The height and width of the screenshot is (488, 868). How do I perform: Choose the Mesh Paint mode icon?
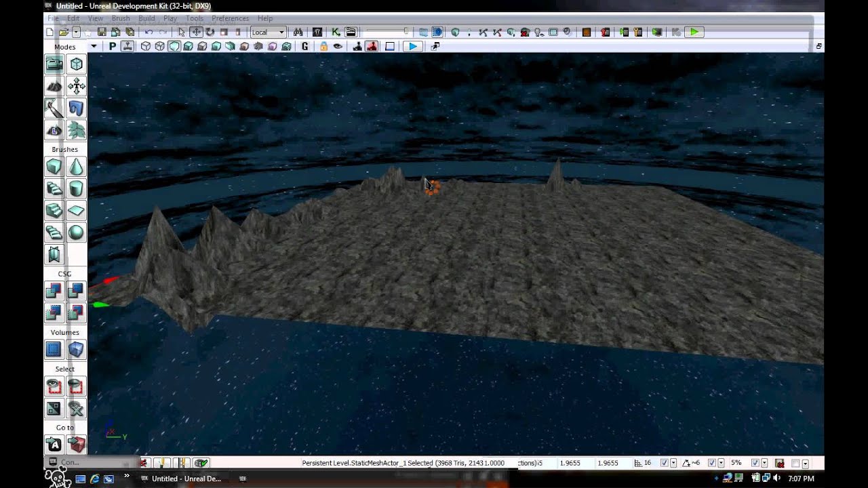pos(54,108)
